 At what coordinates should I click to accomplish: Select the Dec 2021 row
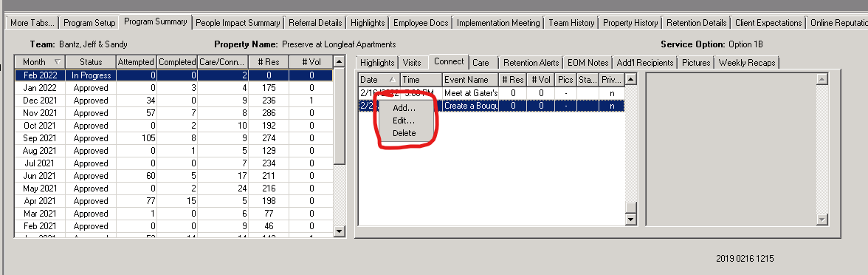pos(174,101)
